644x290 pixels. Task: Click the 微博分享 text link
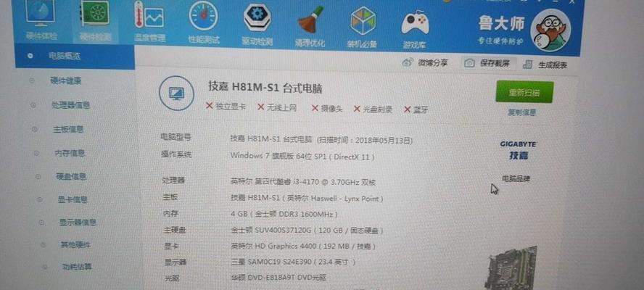click(432, 63)
